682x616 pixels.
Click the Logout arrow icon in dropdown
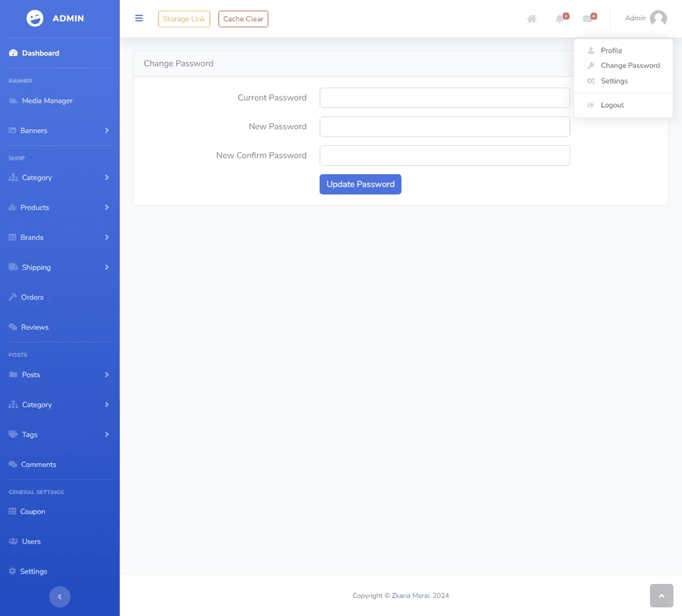[591, 105]
